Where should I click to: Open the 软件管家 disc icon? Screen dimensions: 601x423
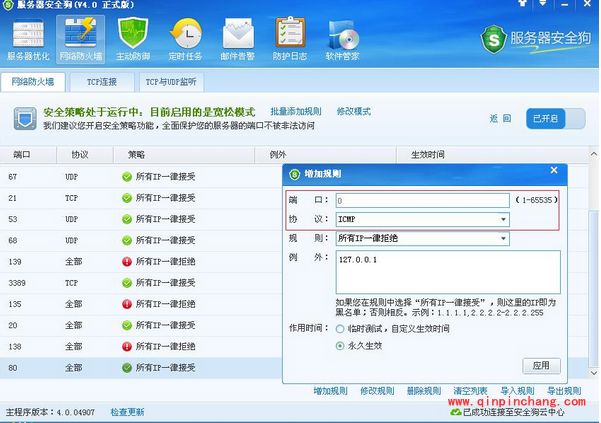(x=342, y=41)
